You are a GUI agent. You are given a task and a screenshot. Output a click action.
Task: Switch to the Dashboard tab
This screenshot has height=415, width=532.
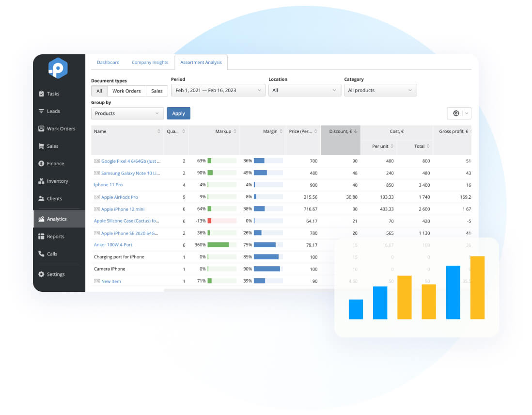click(108, 63)
